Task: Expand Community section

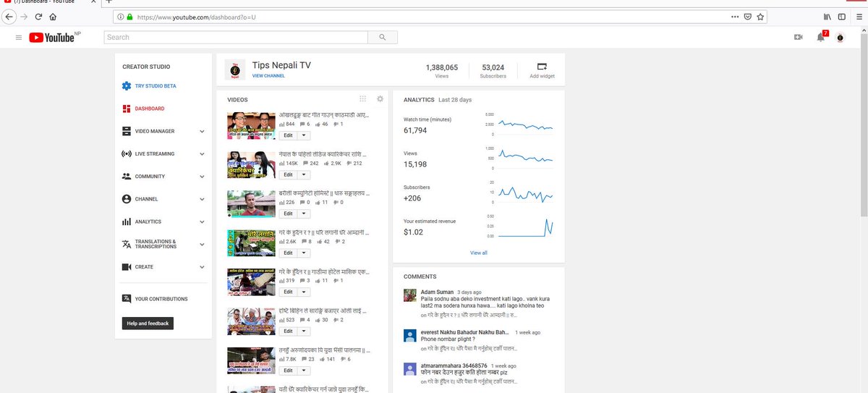Action: tap(202, 177)
